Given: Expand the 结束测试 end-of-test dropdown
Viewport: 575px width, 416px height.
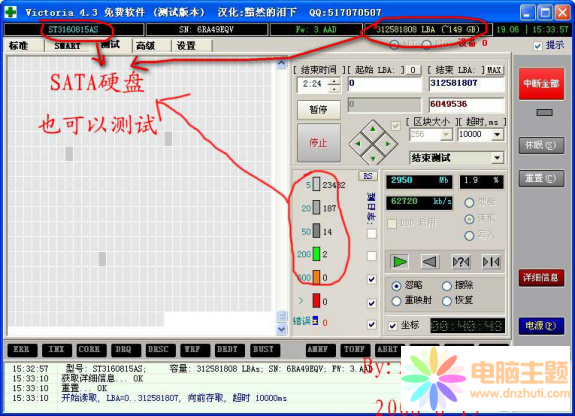Looking at the screenshot, I should (497, 158).
